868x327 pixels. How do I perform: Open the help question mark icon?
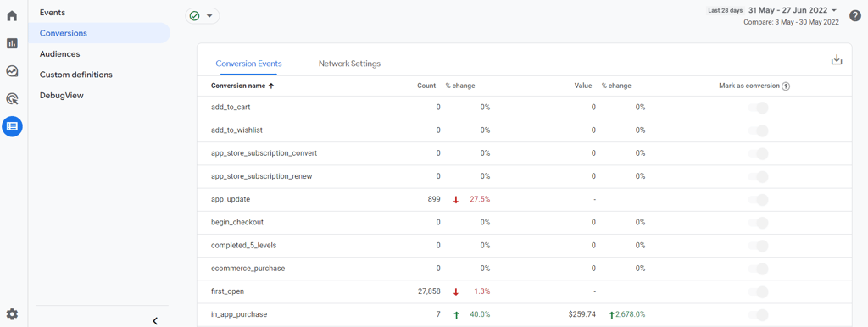pyautogui.click(x=855, y=15)
